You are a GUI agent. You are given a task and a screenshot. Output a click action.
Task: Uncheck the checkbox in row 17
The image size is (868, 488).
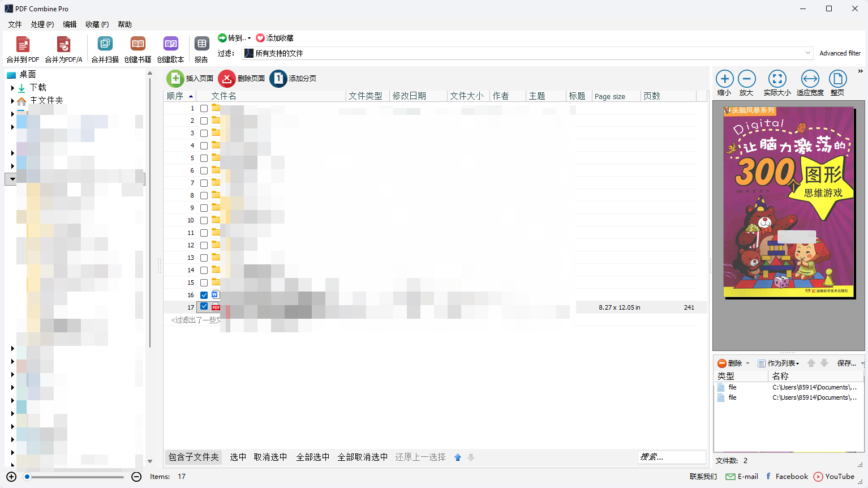[x=204, y=306]
